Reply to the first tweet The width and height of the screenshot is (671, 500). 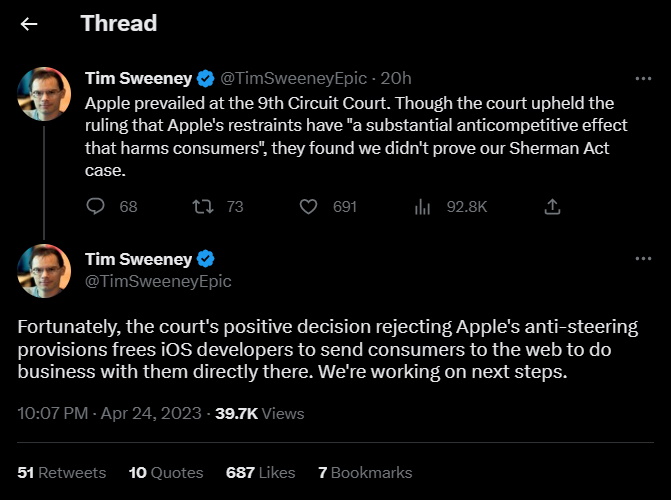[x=96, y=207]
